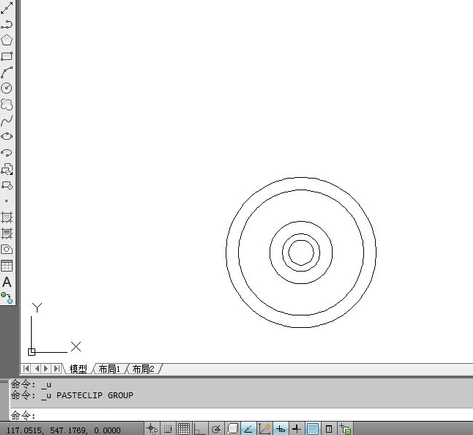This screenshot has width=473, height=435.
Task: Toggle Ortho Mode in status bar
Action: (200, 429)
